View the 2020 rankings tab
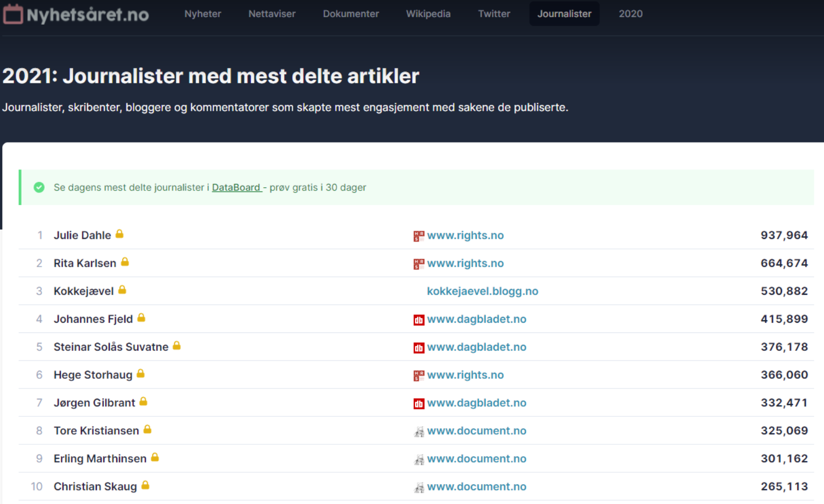The width and height of the screenshot is (824, 504). tap(630, 14)
